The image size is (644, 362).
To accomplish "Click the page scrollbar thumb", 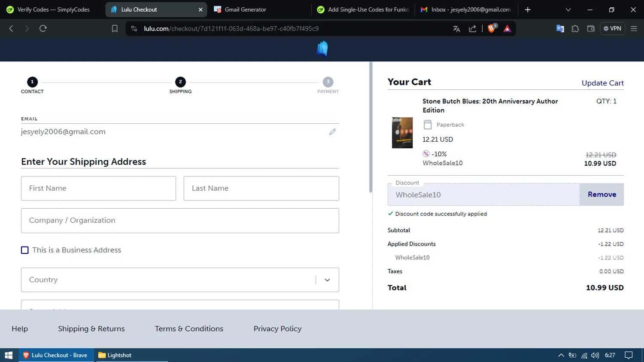I will click(x=371, y=127).
